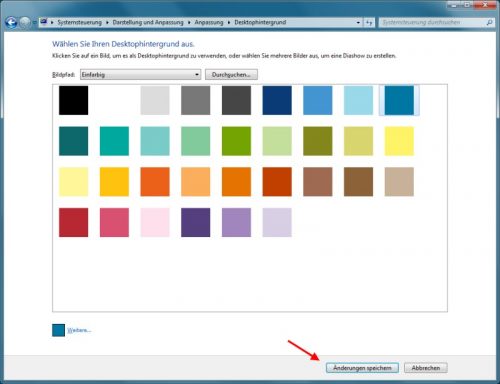This screenshot has height=384, width=500.
Task: Go back with the blue Back arrow
Action: coord(11,22)
